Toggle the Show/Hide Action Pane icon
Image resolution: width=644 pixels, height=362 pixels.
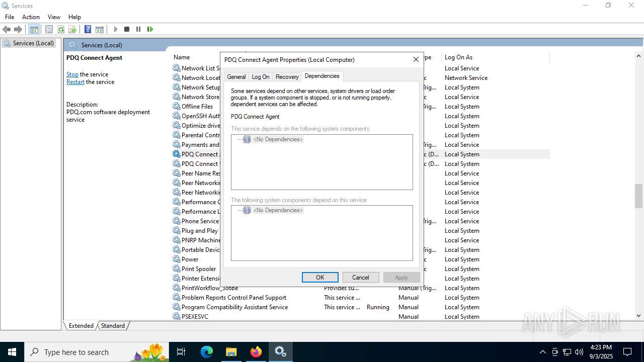pos(100,29)
